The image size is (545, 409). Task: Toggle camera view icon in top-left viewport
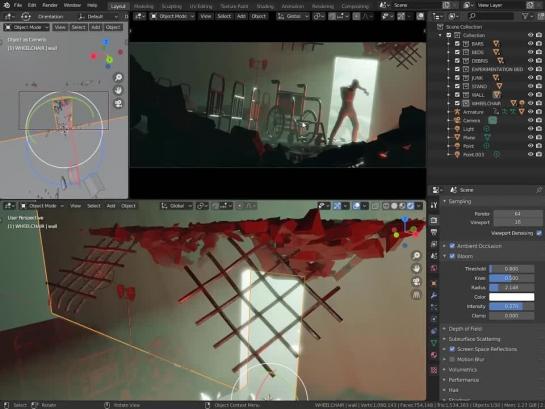click(x=118, y=104)
